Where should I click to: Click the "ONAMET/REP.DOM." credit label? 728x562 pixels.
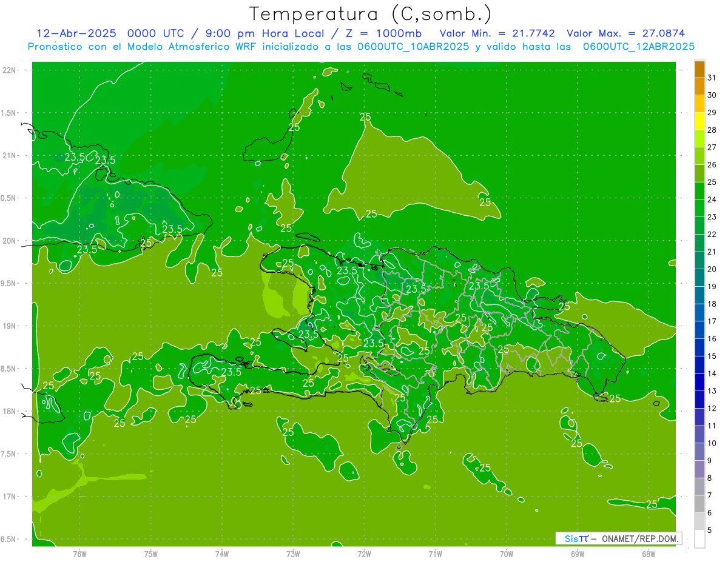[640, 538]
